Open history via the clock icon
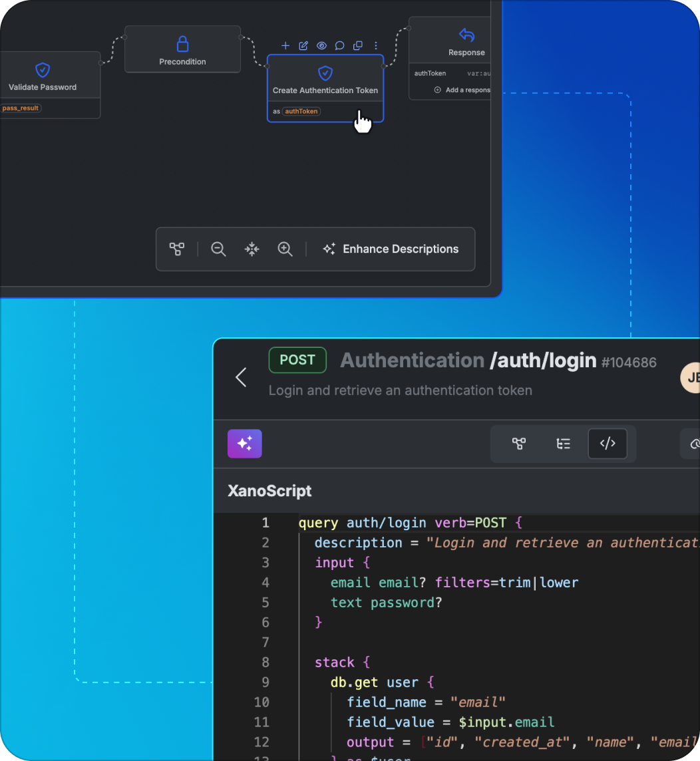 695,444
